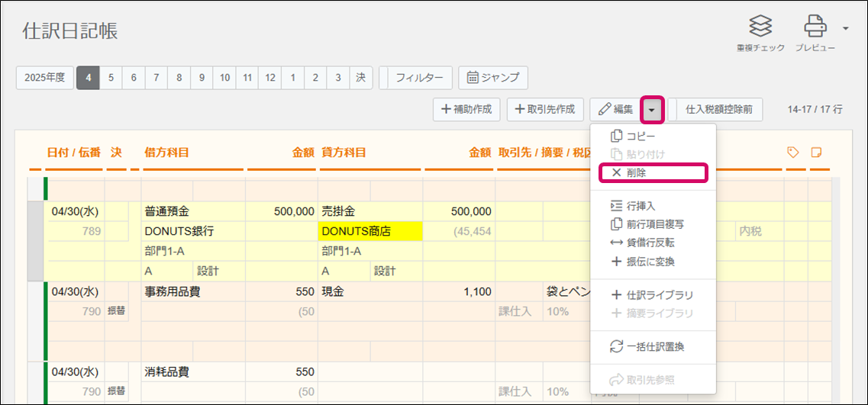Switch to month 12 tab
This screenshot has height=405, width=868.
click(271, 77)
